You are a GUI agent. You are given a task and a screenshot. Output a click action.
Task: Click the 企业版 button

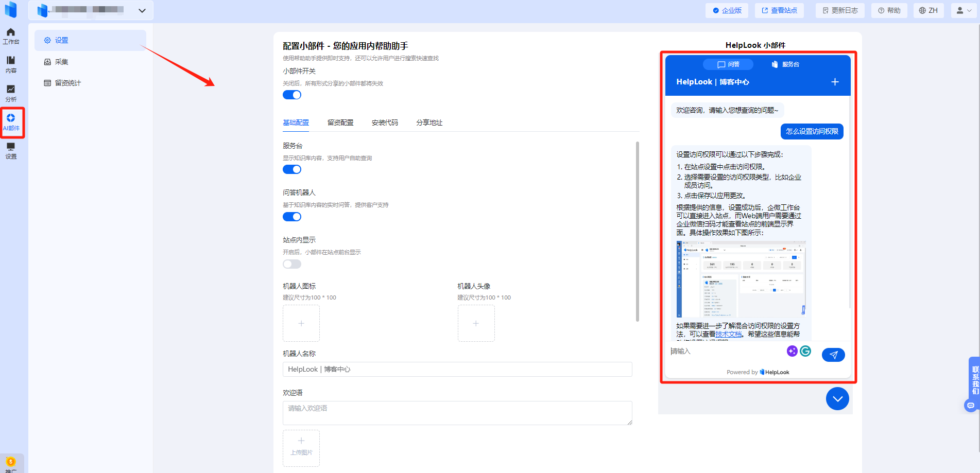[x=727, y=10]
